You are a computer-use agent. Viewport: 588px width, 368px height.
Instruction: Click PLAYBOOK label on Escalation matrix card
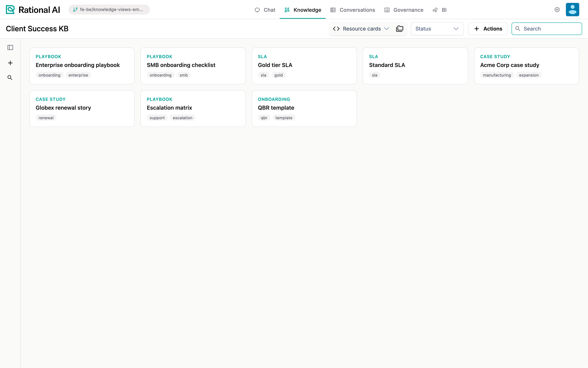159,99
